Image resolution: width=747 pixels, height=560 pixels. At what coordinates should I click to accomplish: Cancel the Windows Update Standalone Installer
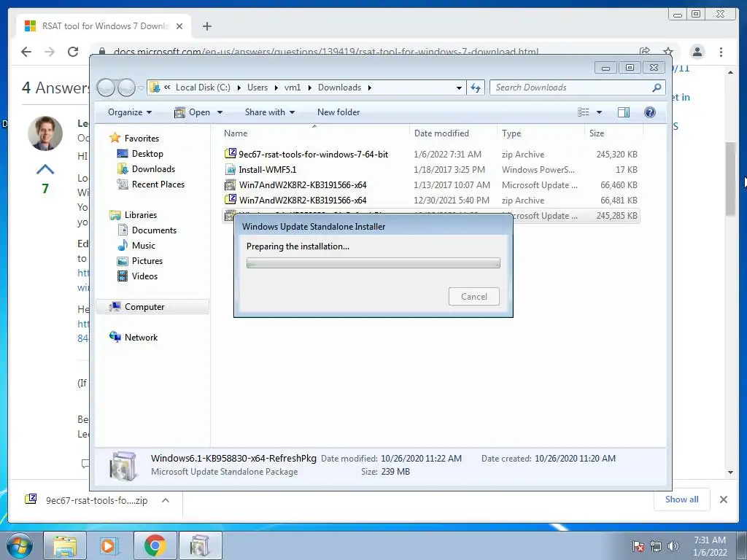click(474, 296)
